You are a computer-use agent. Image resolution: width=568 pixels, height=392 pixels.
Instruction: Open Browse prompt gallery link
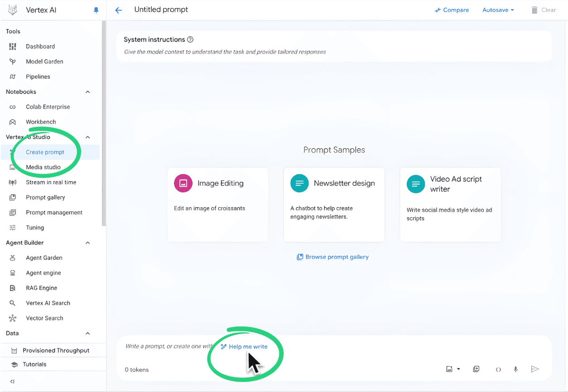[332, 257]
